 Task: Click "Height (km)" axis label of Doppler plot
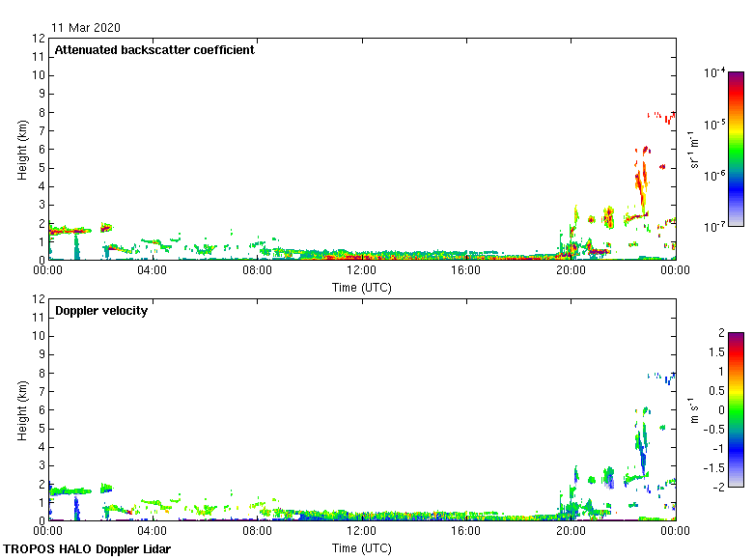(21, 409)
